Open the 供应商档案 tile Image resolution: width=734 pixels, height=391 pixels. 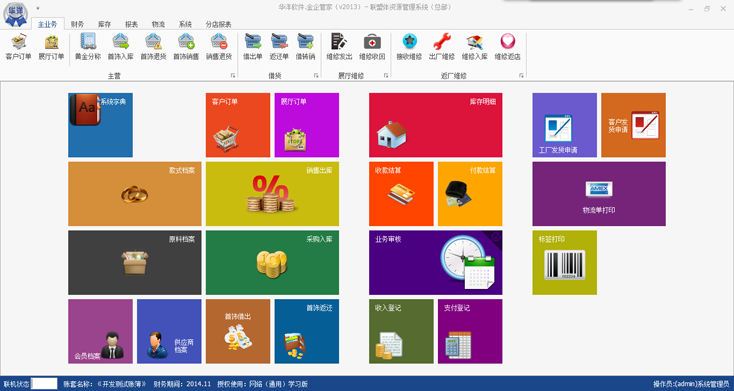point(169,332)
